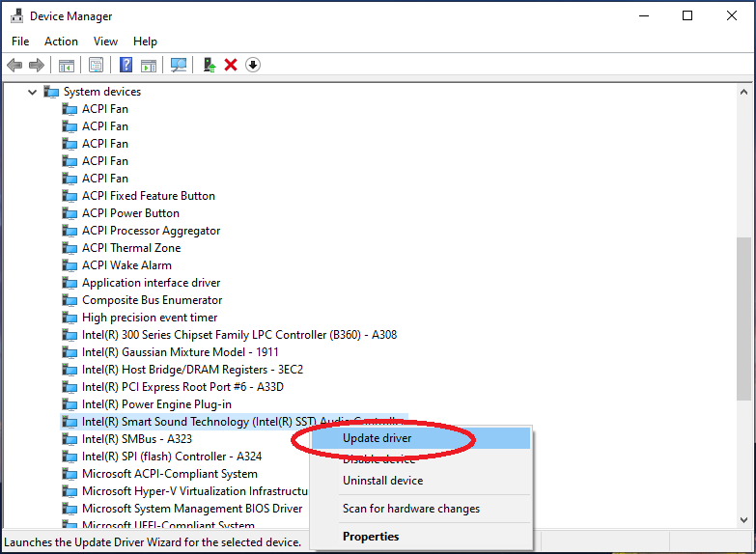Click the Back arrow toolbar icon
Screen dimensions: 756x554
(14, 65)
